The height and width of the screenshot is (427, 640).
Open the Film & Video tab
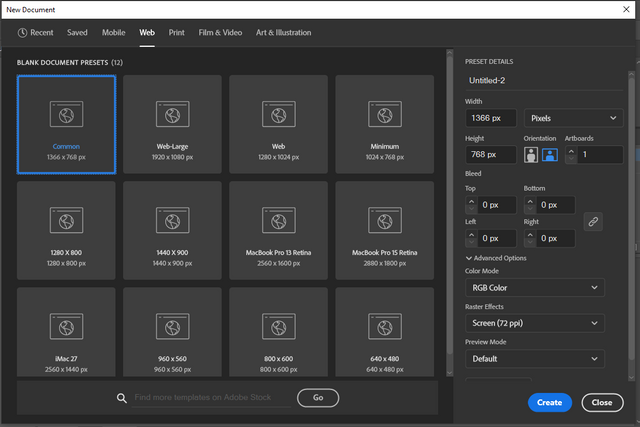(219, 33)
